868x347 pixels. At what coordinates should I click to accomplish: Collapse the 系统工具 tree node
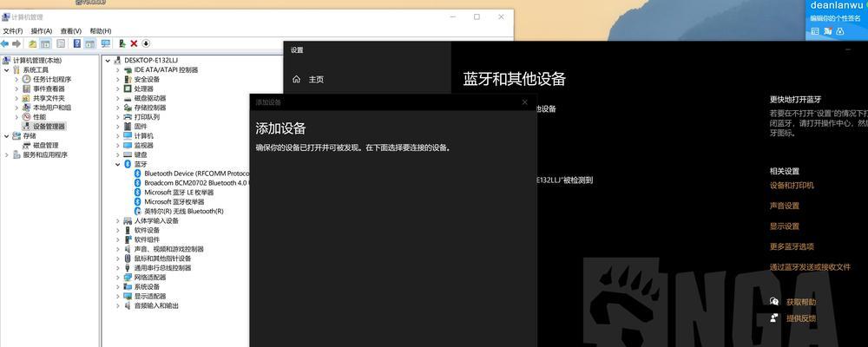click(x=7, y=69)
